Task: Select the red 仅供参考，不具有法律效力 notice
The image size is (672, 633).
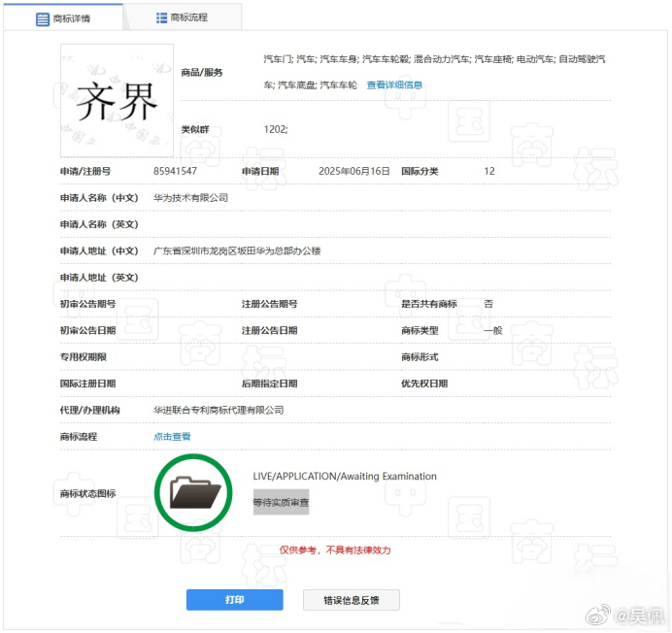Action: click(x=335, y=550)
